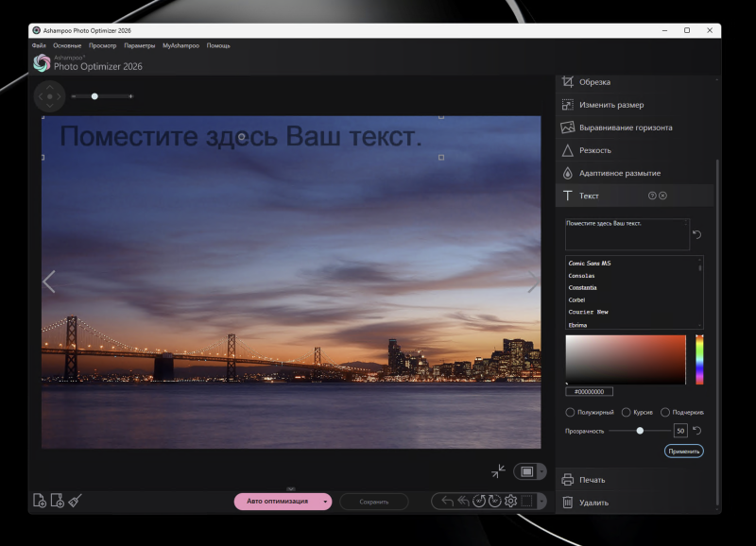Click the Текст tool T icon

click(x=568, y=196)
